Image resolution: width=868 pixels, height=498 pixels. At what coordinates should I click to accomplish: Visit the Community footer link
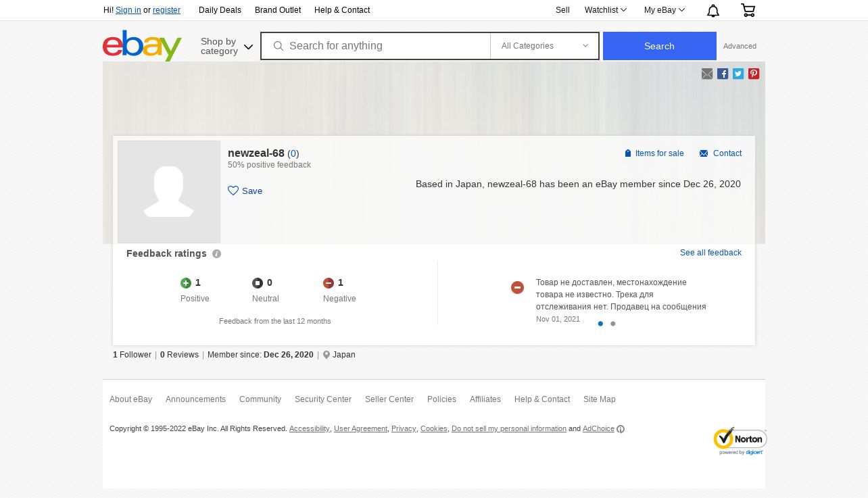[x=260, y=399]
